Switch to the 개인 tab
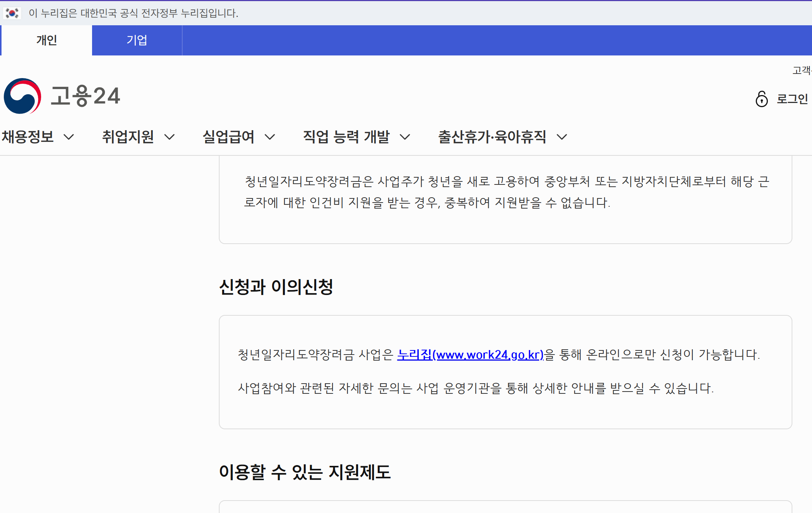 coord(46,40)
